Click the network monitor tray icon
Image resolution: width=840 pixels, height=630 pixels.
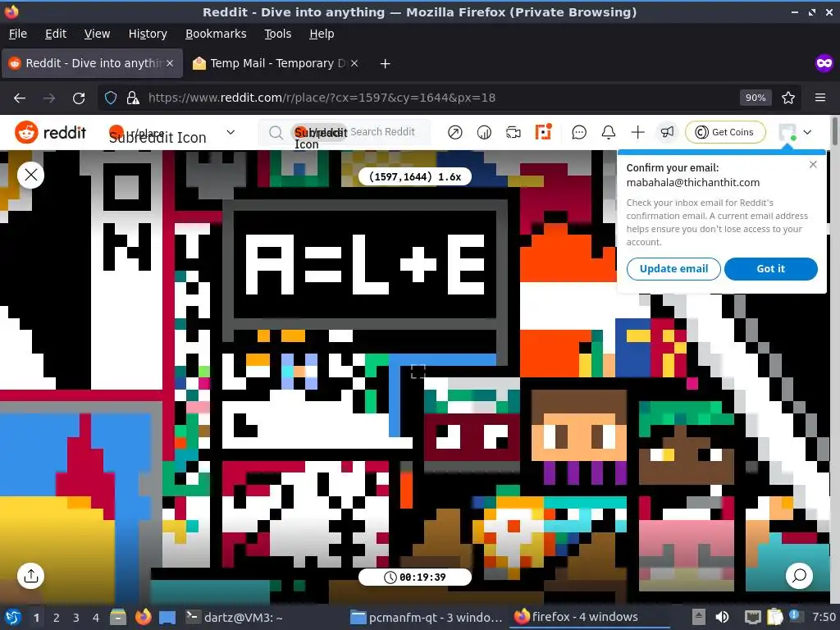[753, 617]
